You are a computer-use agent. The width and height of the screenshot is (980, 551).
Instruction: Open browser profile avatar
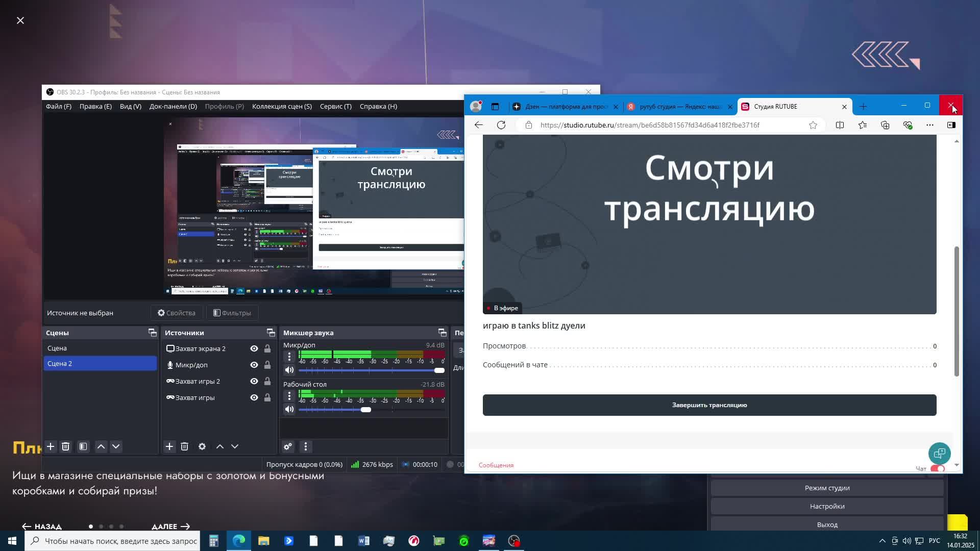[476, 106]
